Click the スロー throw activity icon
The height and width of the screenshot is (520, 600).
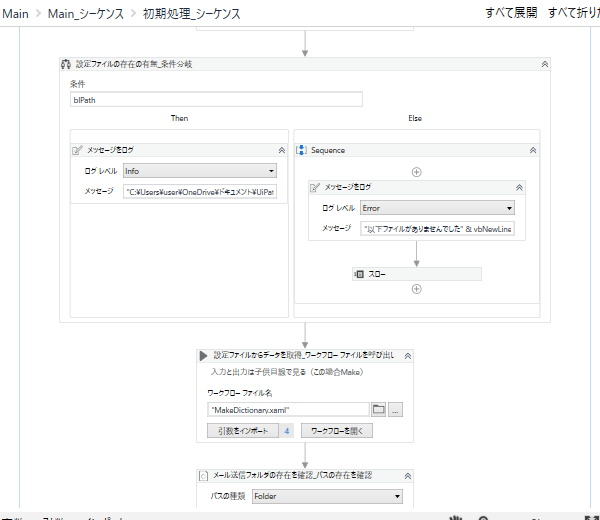click(x=359, y=274)
